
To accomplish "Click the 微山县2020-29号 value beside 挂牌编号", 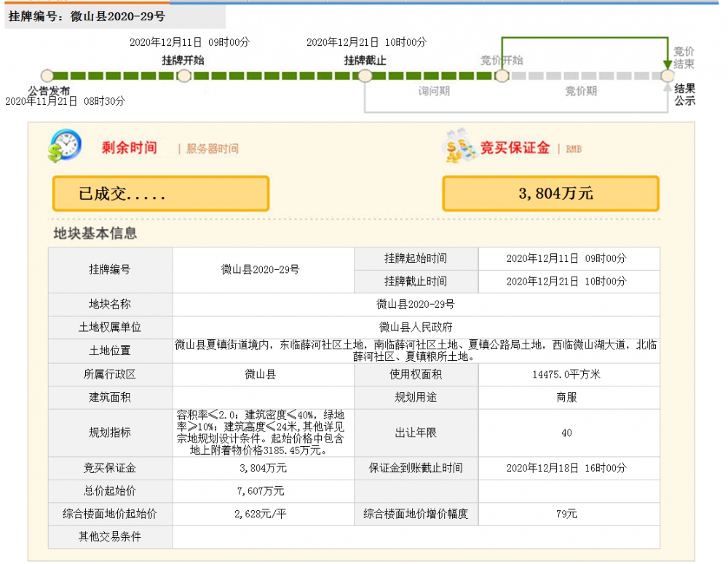I will (261, 270).
